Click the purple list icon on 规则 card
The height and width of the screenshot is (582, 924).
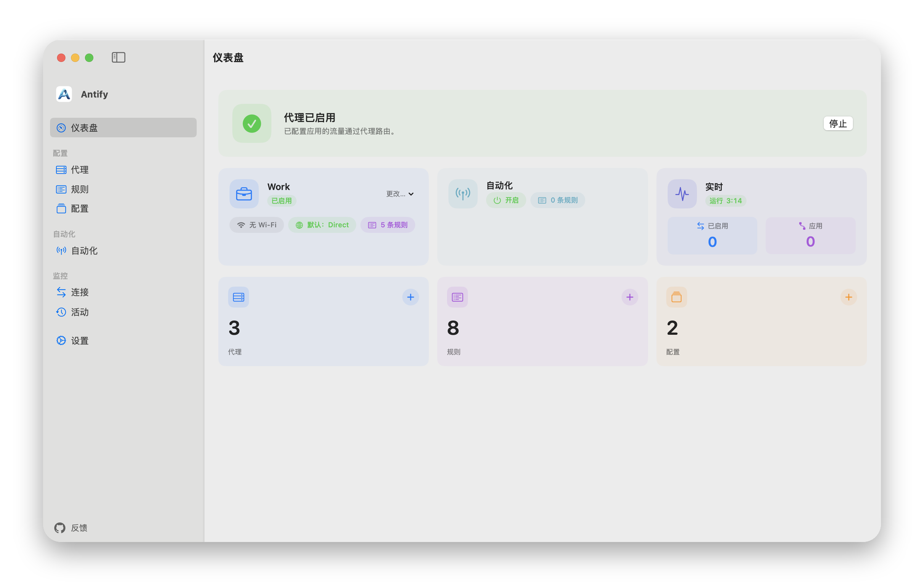click(457, 297)
